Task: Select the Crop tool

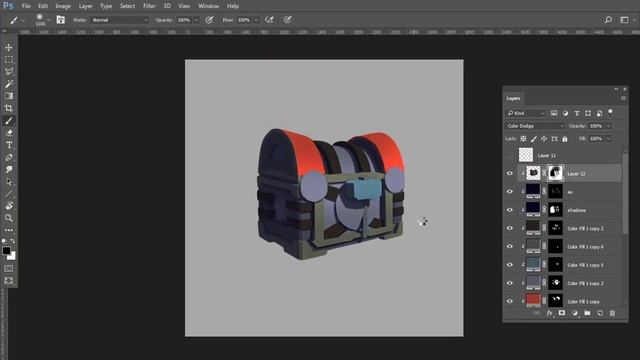Action: coord(9,108)
